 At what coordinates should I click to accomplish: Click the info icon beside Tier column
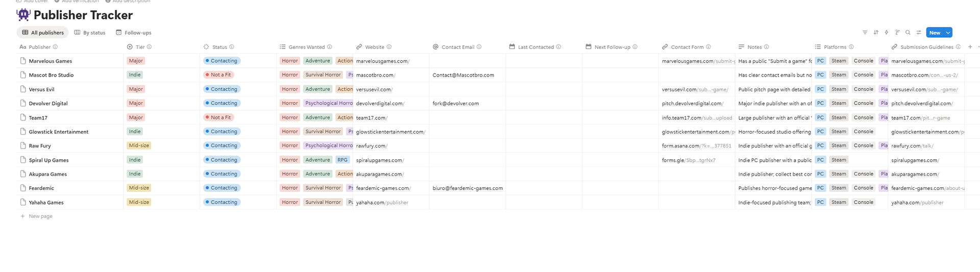pyautogui.click(x=149, y=47)
